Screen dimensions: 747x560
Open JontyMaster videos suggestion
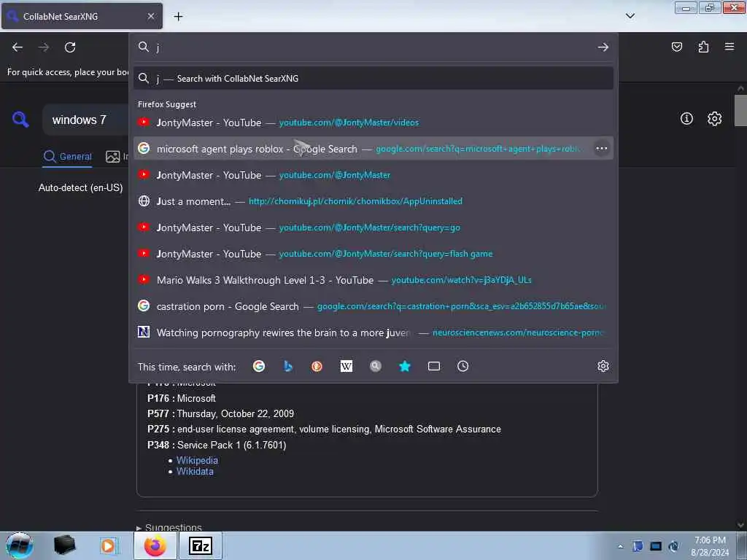tap(373, 122)
